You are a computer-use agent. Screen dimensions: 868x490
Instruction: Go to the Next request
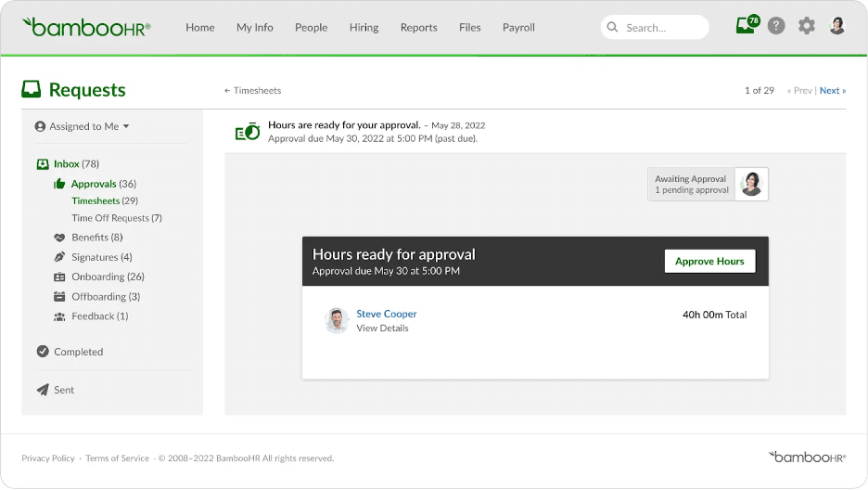[832, 91]
